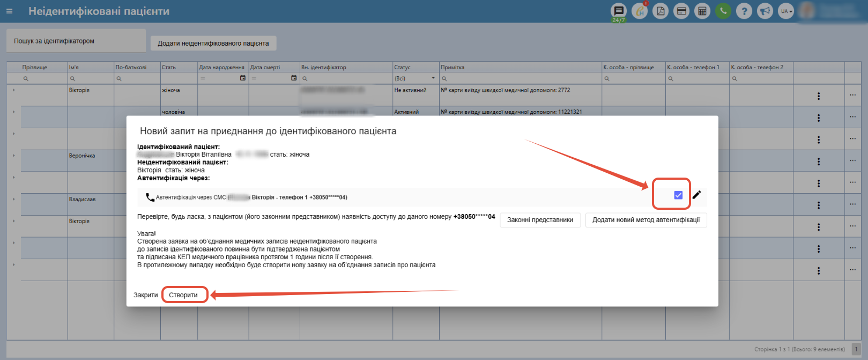Open the help question mark icon

(744, 11)
